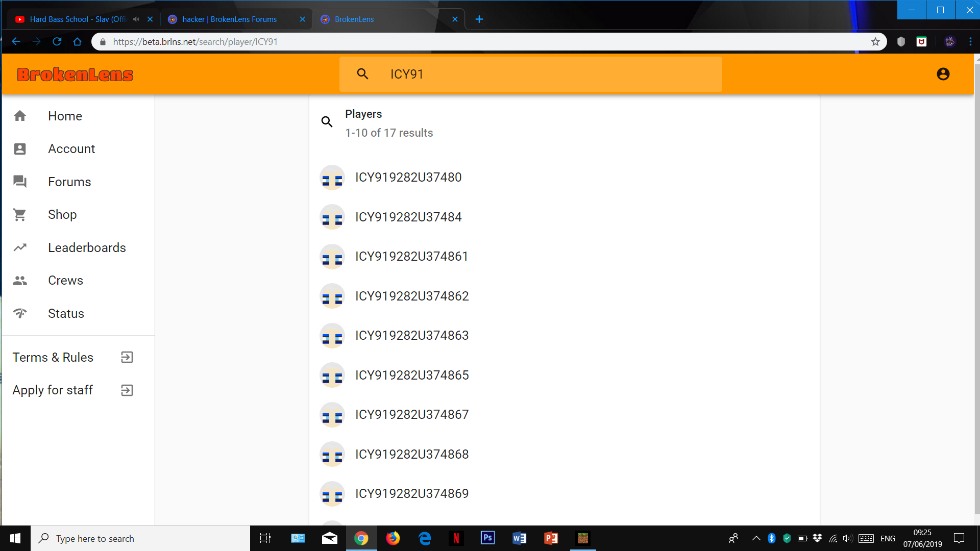
Task: Open player ICY919282U374862 result
Action: pyautogui.click(x=564, y=296)
